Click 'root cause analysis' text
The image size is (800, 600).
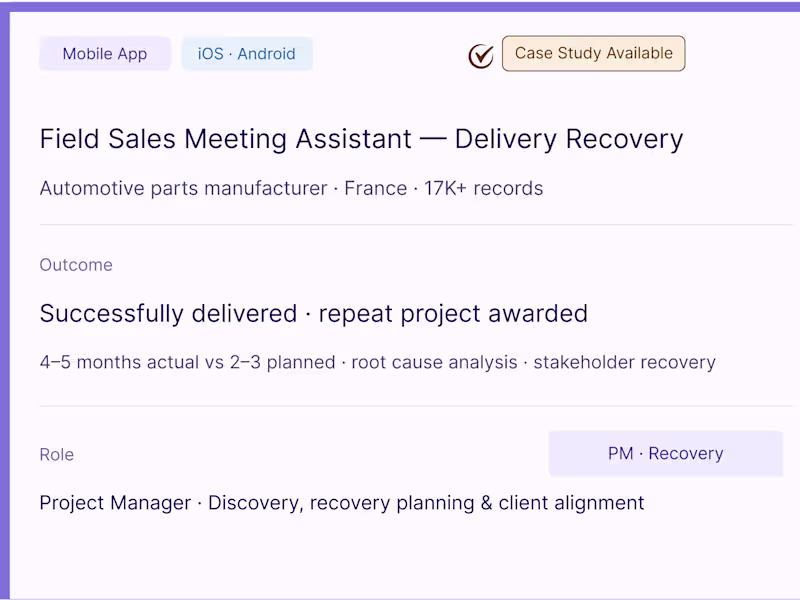[x=434, y=362]
